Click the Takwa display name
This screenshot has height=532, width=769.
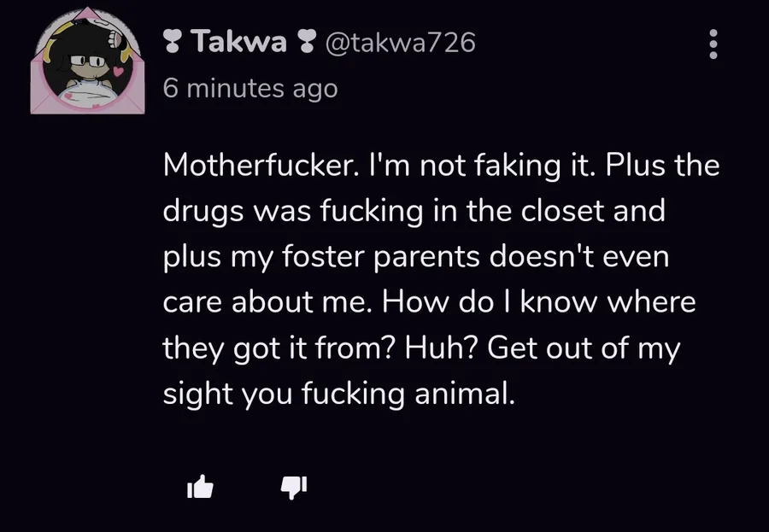point(238,41)
